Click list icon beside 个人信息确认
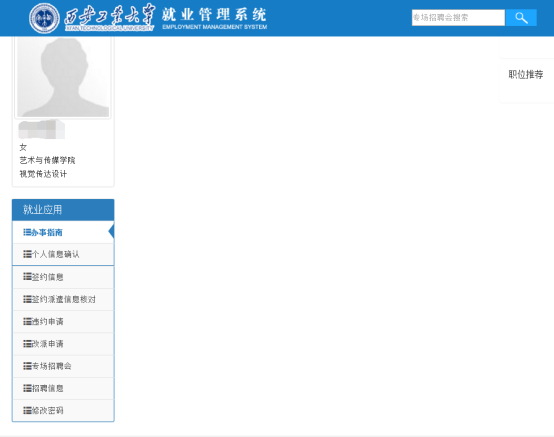 coord(27,254)
